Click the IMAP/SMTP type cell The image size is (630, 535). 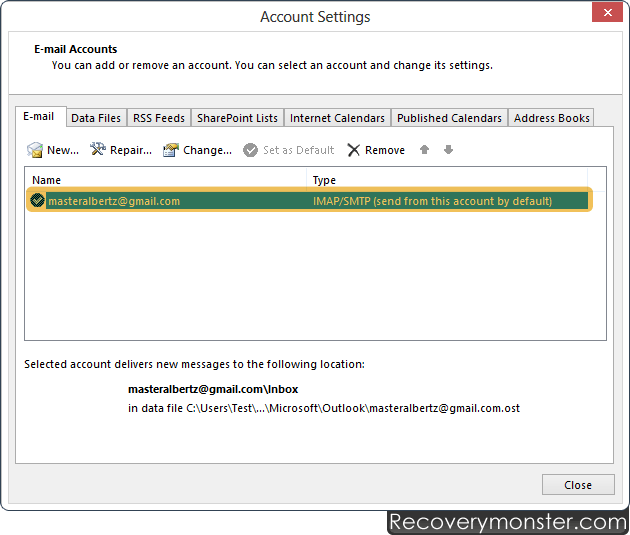pyautogui.click(x=432, y=201)
